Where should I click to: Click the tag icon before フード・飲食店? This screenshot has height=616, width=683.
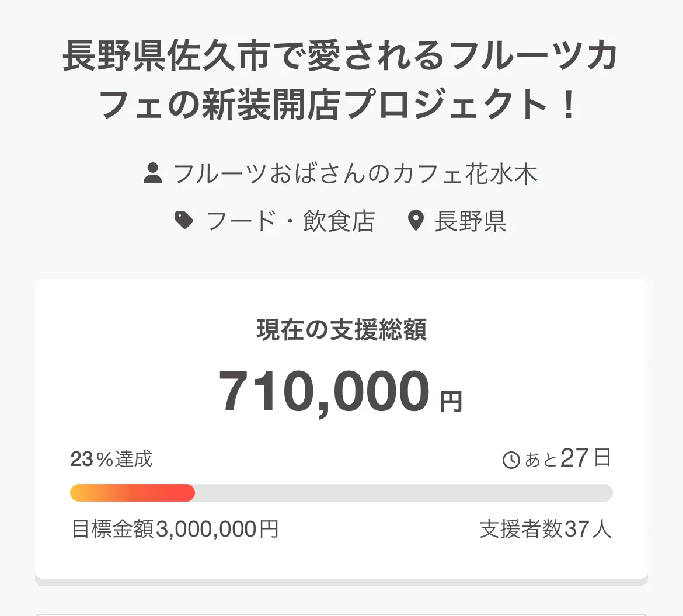[184, 221]
